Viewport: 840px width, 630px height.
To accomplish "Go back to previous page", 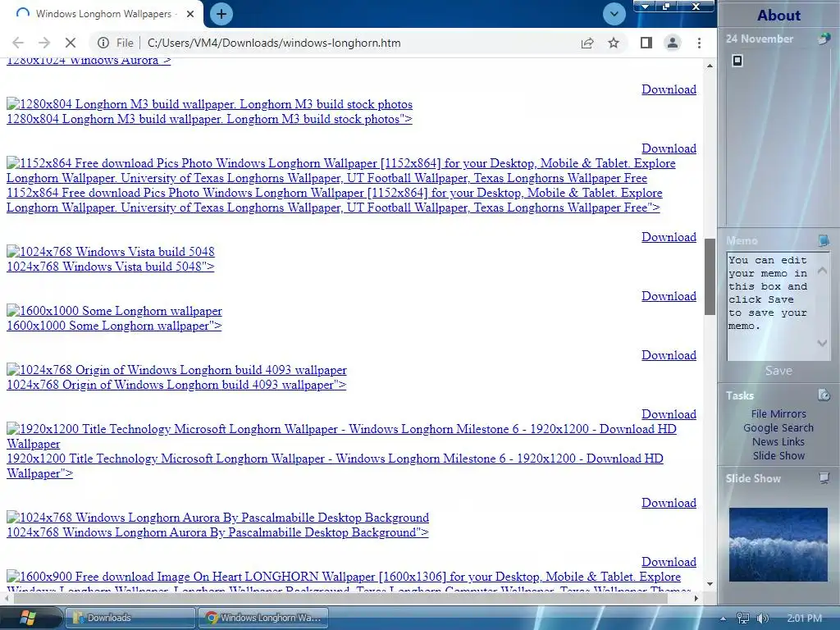I will 18,43.
